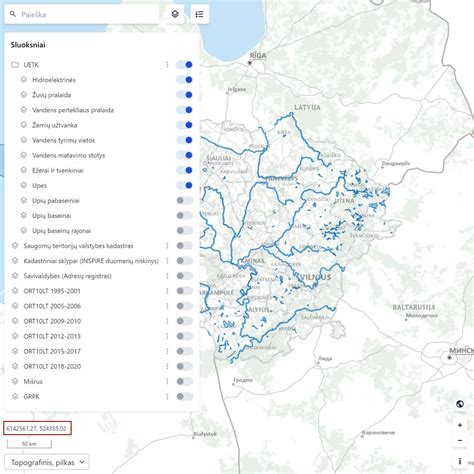
Task: Click layer icon beside Saugomų teritorijų kadastras
Action: pyautogui.click(x=15, y=246)
